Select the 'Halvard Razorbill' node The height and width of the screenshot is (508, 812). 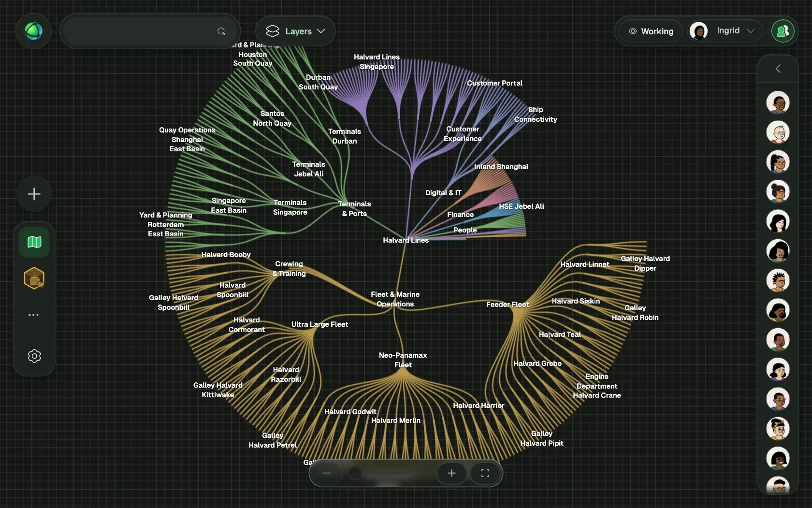[286, 375]
